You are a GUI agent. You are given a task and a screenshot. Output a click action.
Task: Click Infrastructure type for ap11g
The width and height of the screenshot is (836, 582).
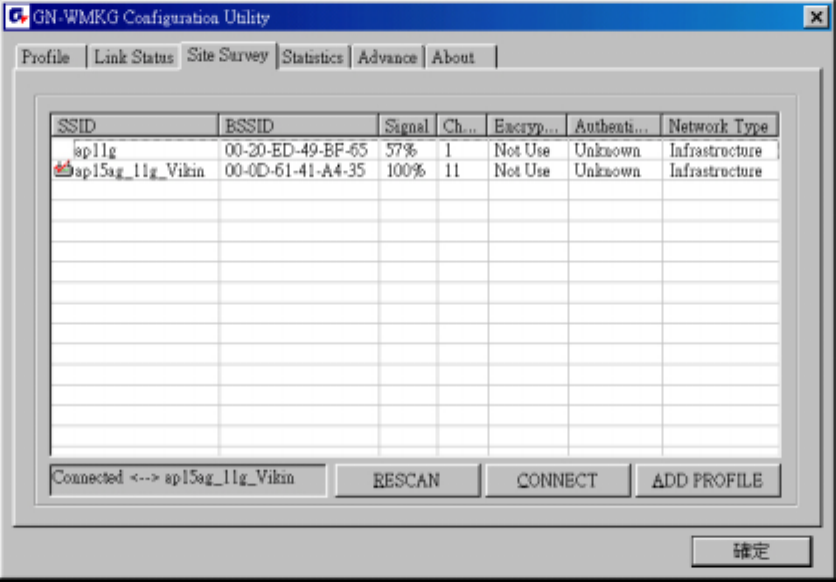tap(716, 150)
